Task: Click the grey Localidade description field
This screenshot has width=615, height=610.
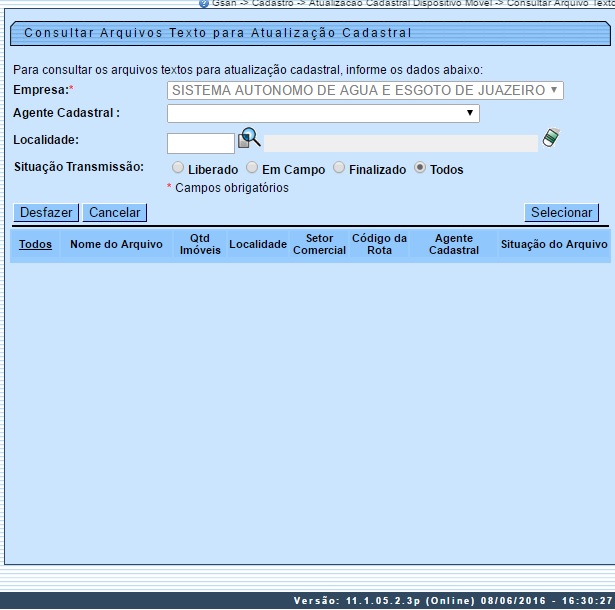Action: pos(400,143)
